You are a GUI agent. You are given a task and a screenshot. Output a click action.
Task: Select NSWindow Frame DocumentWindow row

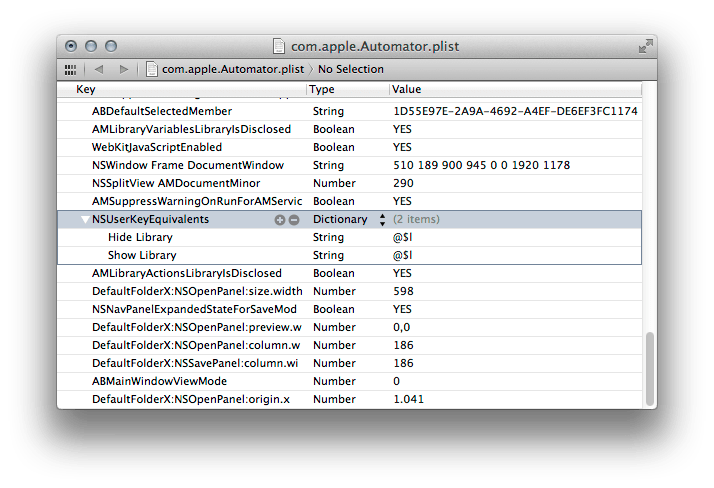349,165
